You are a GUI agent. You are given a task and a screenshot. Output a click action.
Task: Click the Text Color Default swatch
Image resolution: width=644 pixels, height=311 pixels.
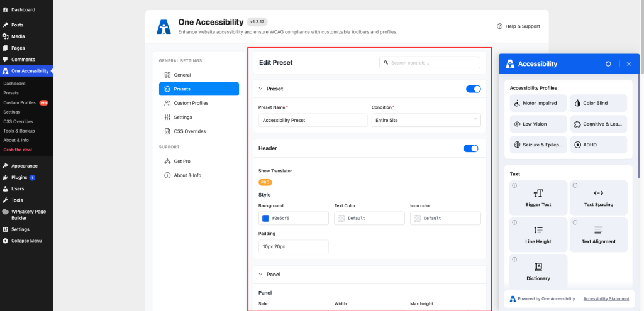pos(341,218)
